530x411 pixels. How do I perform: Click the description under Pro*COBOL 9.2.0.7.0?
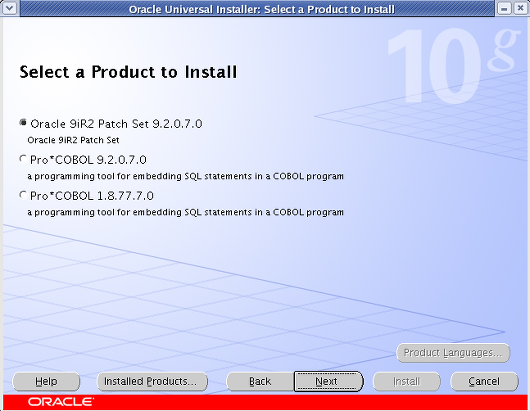[x=186, y=176]
